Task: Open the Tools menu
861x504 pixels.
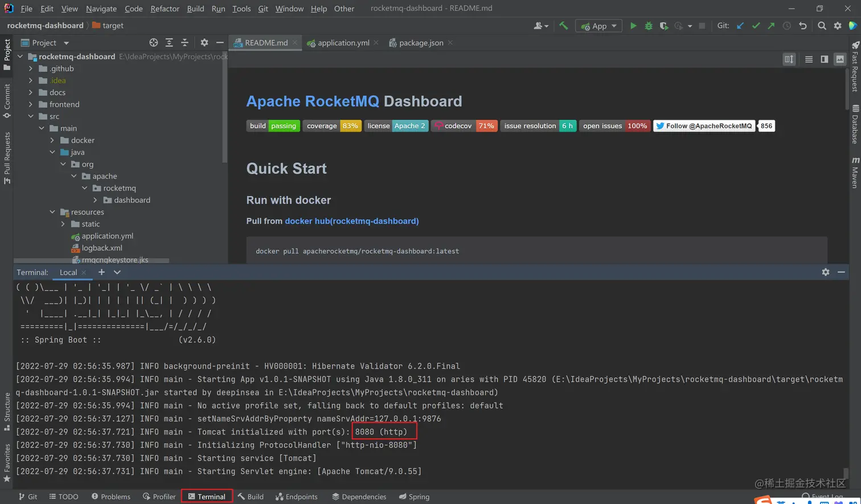Action: 241,9
